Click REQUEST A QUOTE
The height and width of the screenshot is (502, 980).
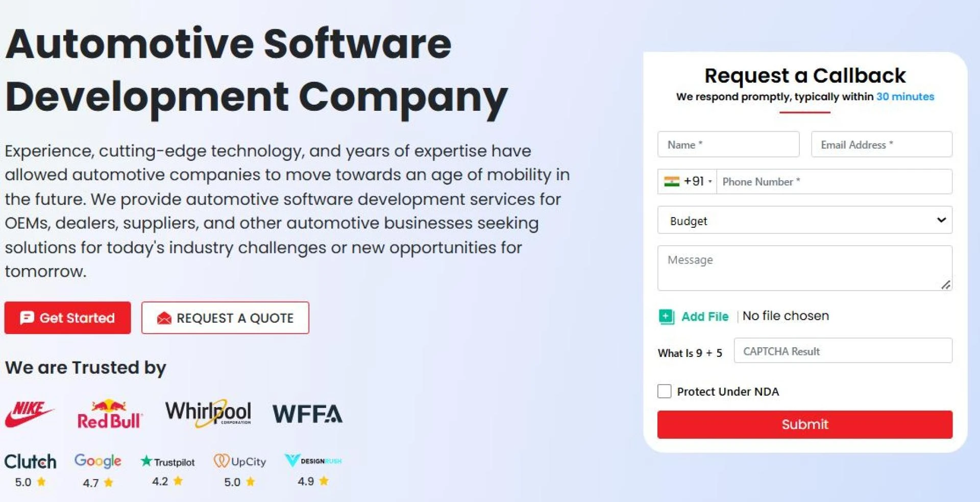(x=225, y=318)
